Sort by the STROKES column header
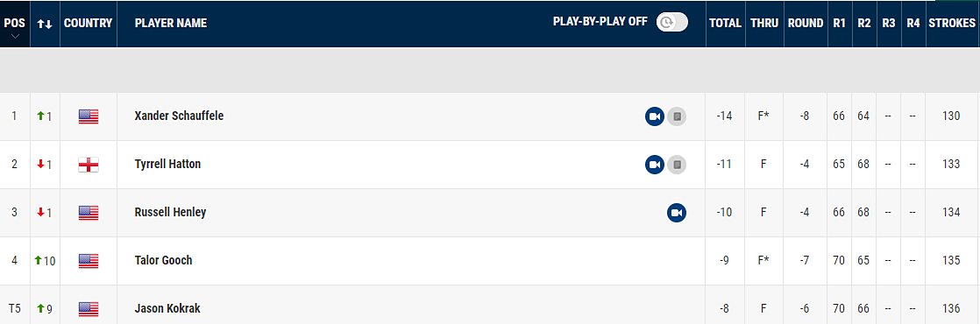The height and width of the screenshot is (324, 980). click(952, 23)
